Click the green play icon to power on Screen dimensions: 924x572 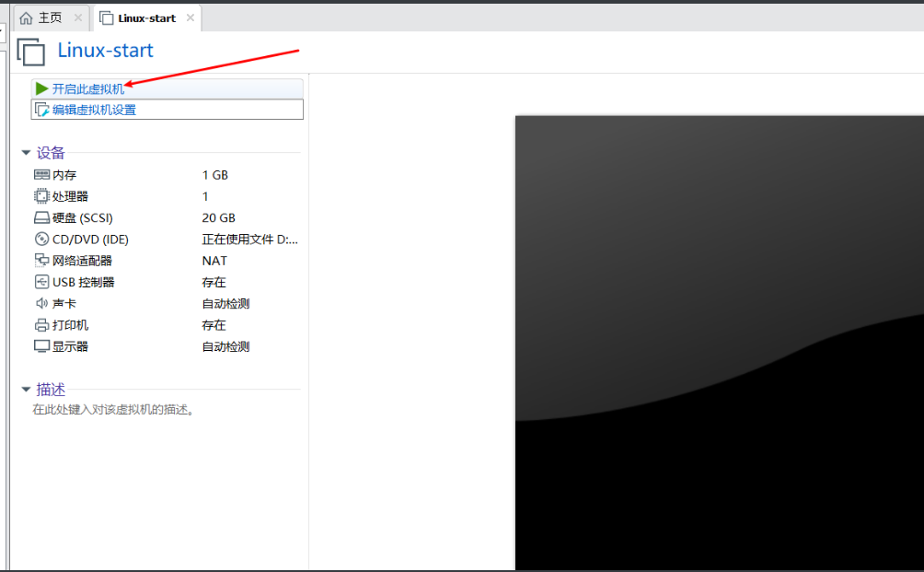41,89
